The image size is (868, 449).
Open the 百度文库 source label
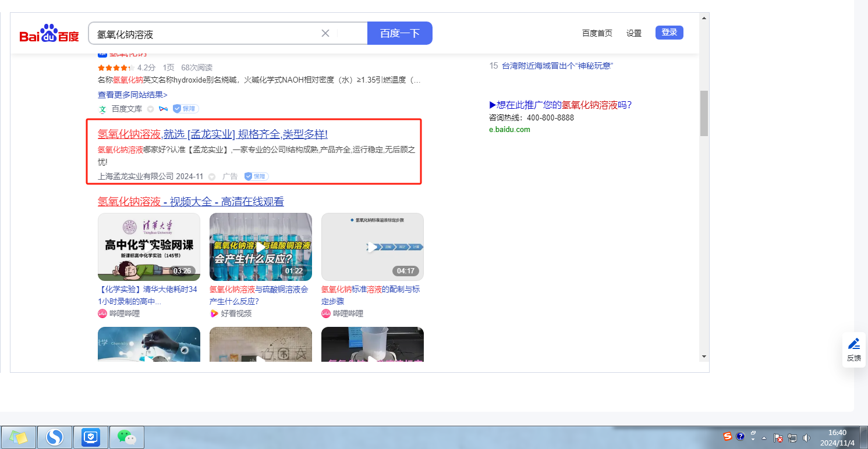tap(127, 109)
